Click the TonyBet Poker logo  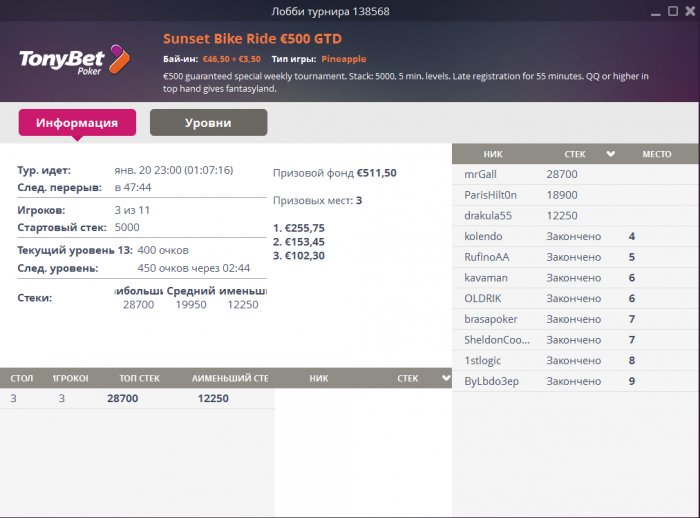pyautogui.click(x=74, y=59)
